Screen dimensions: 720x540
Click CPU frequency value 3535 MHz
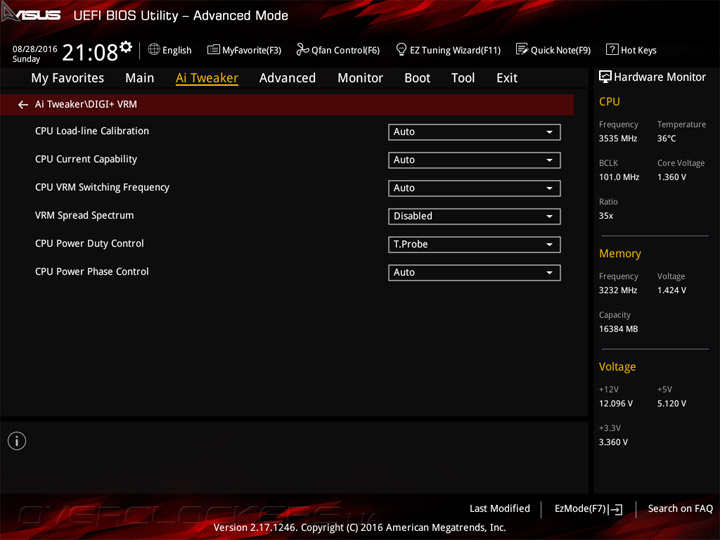click(618, 139)
